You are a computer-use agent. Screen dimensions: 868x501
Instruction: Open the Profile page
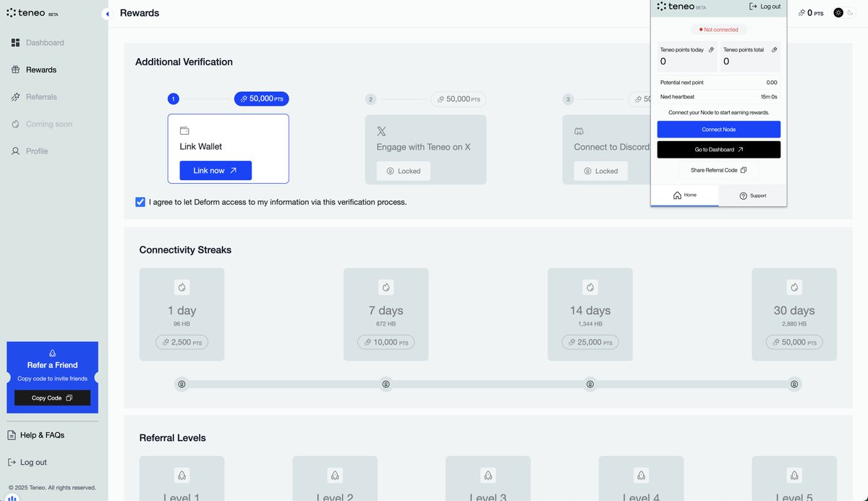click(30, 151)
